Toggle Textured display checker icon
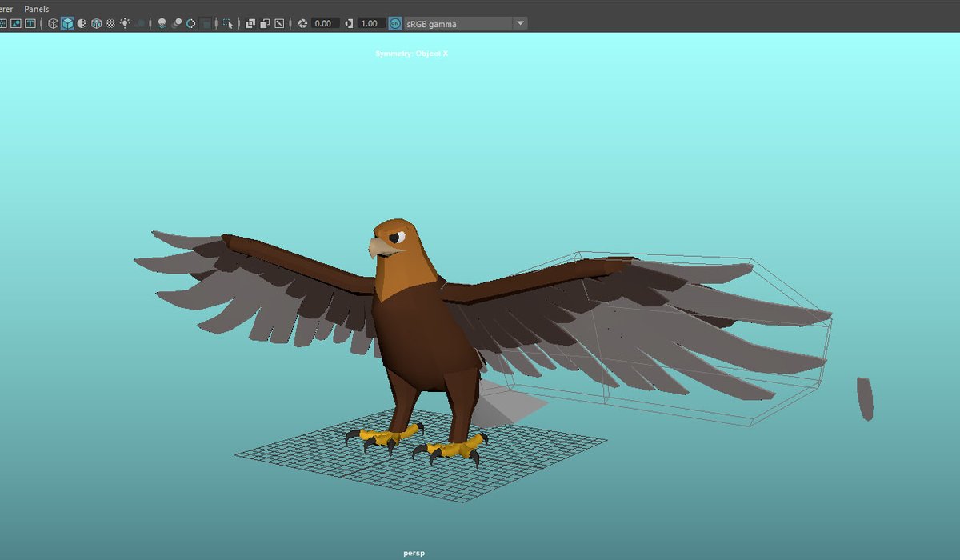Image resolution: width=960 pixels, height=560 pixels. [x=110, y=23]
